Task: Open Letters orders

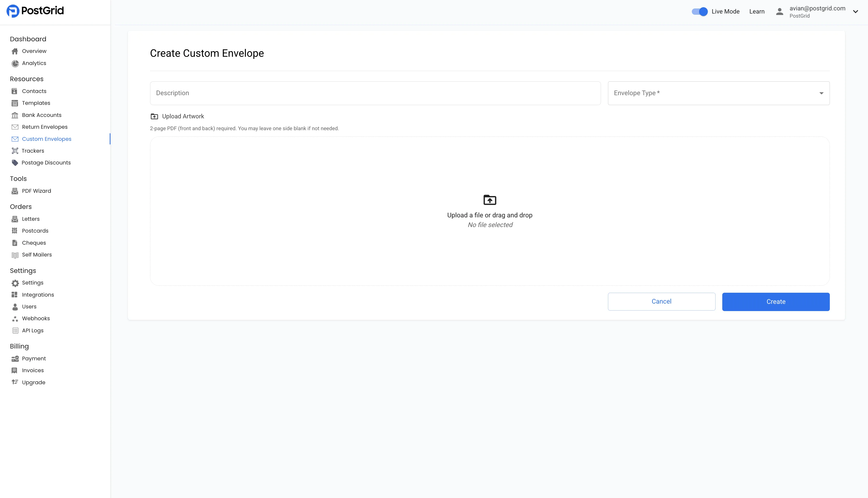Action: 31,219
